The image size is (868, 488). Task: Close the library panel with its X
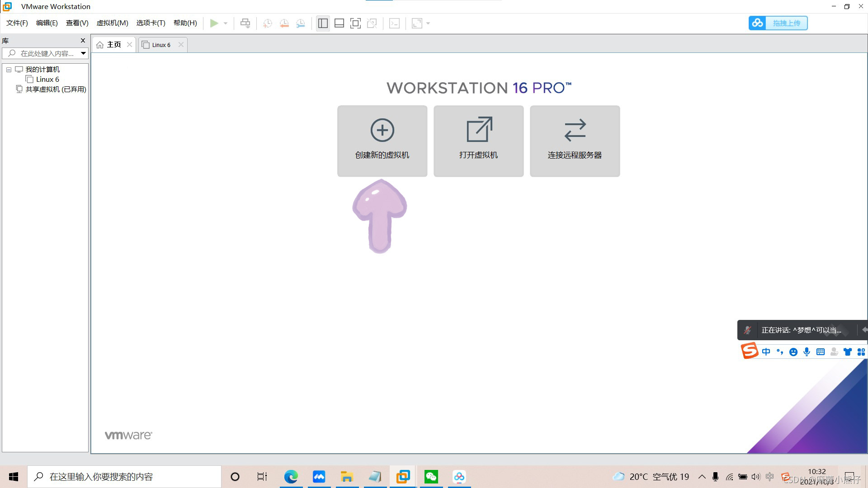click(x=83, y=41)
